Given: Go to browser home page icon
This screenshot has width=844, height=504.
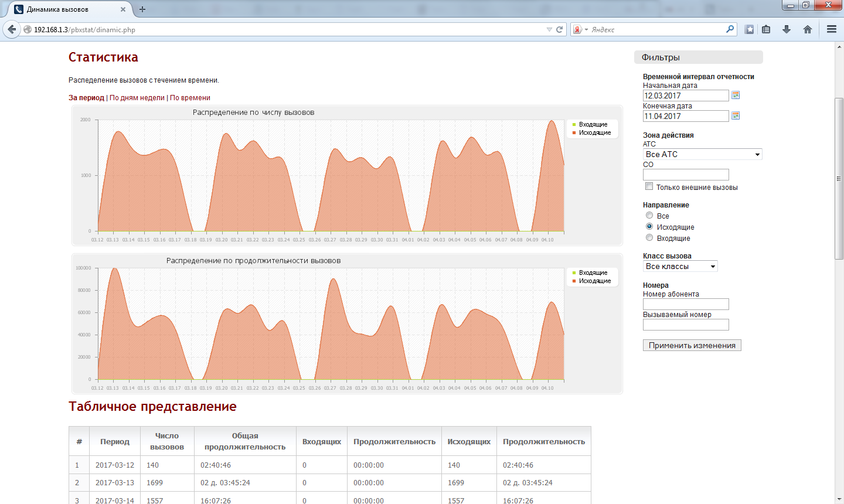Looking at the screenshot, I should pos(808,29).
